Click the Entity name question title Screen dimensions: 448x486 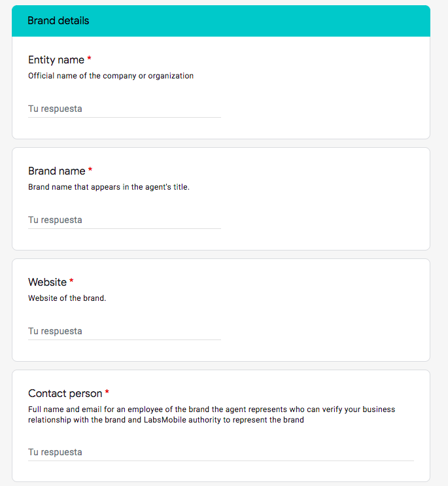pyautogui.click(x=56, y=60)
